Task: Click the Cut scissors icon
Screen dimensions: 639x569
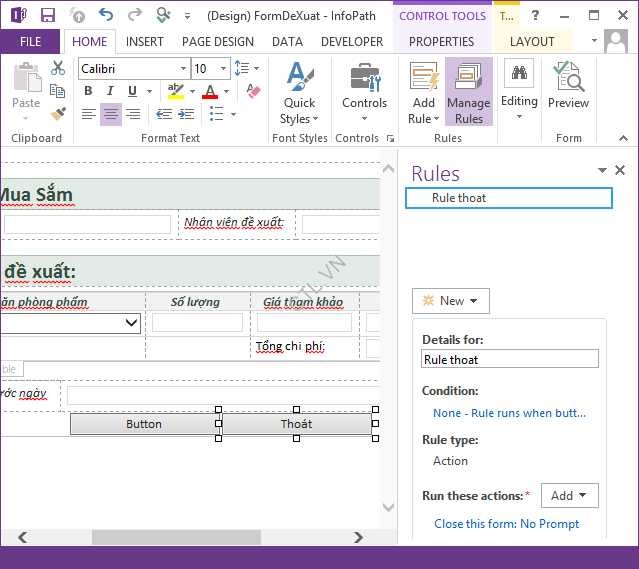Action: (58, 68)
